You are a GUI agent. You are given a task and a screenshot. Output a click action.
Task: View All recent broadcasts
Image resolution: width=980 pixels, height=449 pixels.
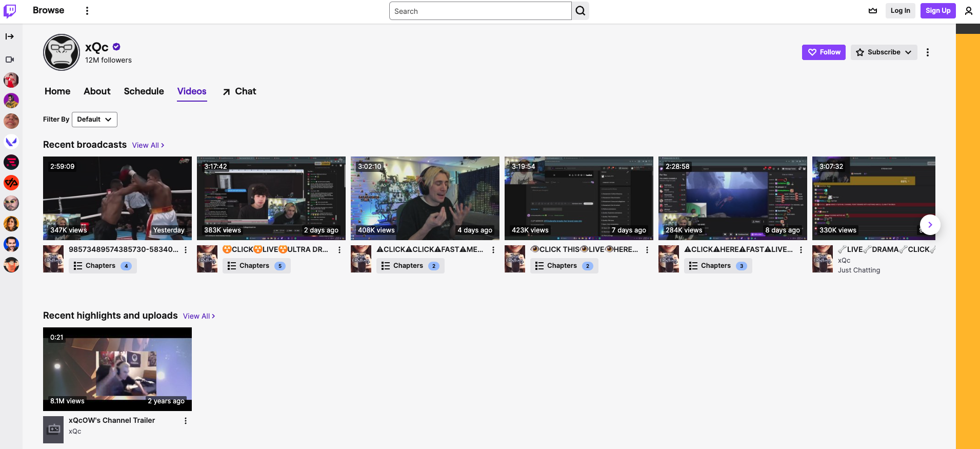pyautogui.click(x=148, y=145)
